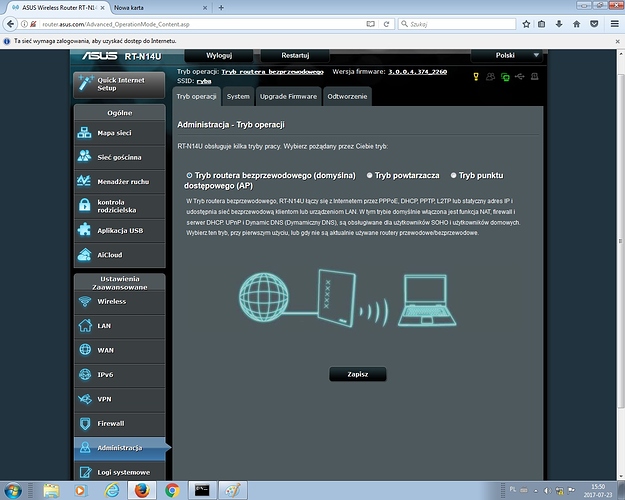625x500 pixels.
Task: Click the USB status icon
Action: click(x=520, y=76)
